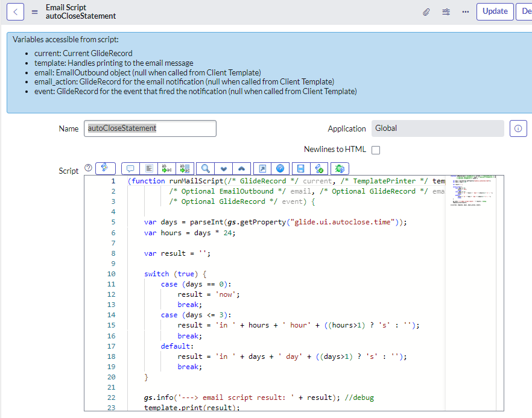This screenshot has width=532, height=418.
Task: Click the "result = 'now';" line
Action: pyautogui.click(x=209, y=294)
